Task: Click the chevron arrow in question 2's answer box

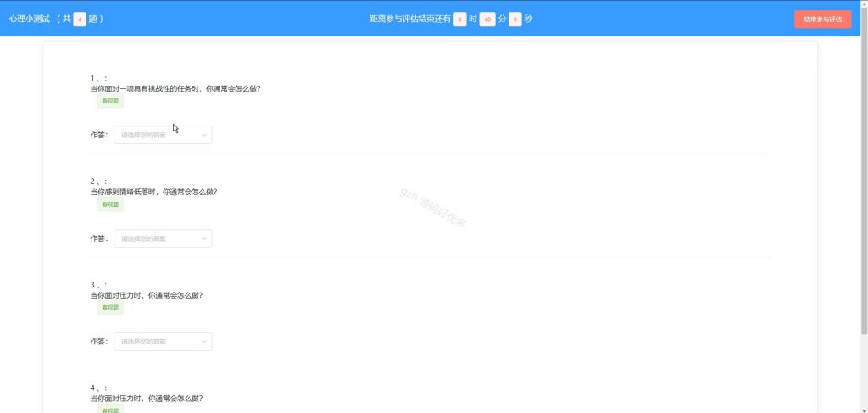Action: click(203, 238)
